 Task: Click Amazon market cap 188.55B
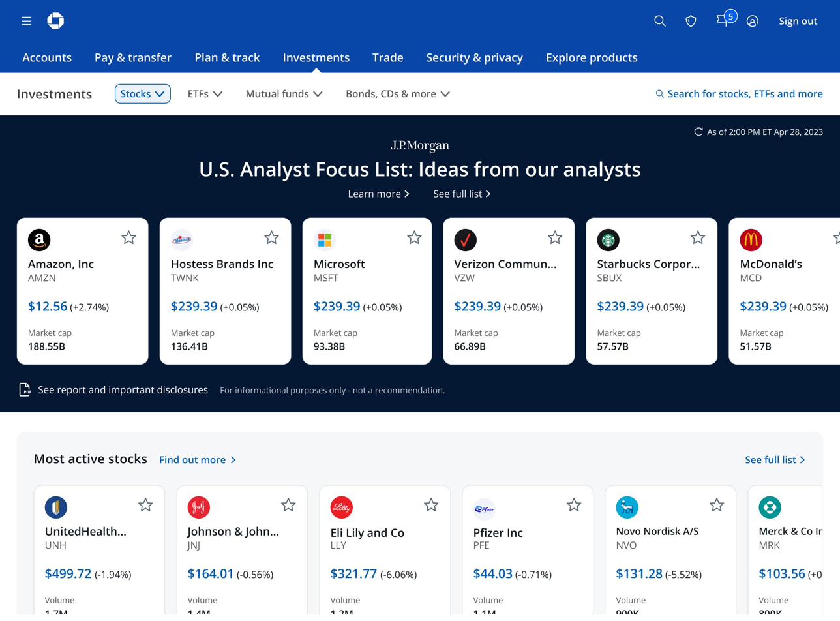pos(46,346)
